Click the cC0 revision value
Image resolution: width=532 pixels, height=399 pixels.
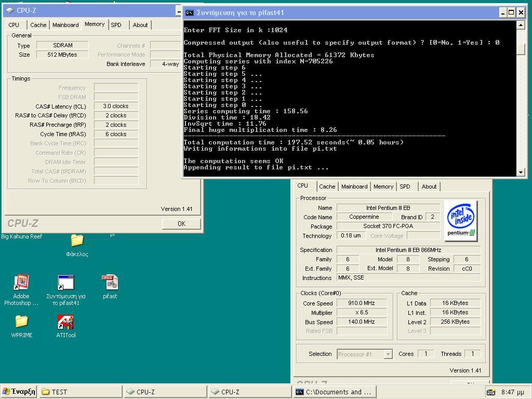(x=467, y=269)
